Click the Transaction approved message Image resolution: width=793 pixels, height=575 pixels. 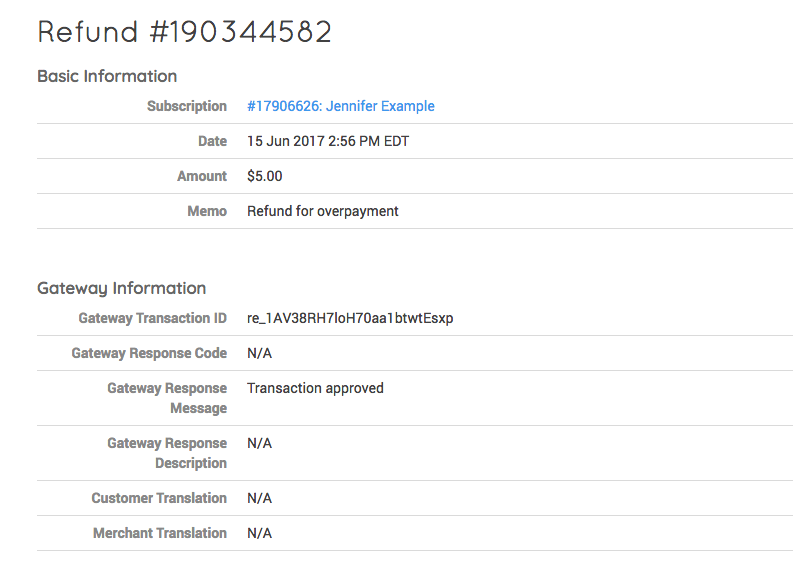[315, 388]
